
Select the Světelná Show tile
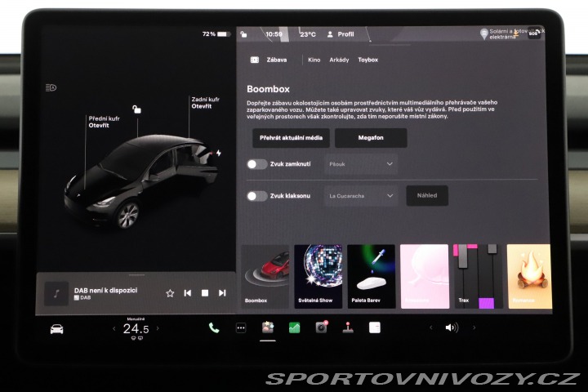point(318,276)
